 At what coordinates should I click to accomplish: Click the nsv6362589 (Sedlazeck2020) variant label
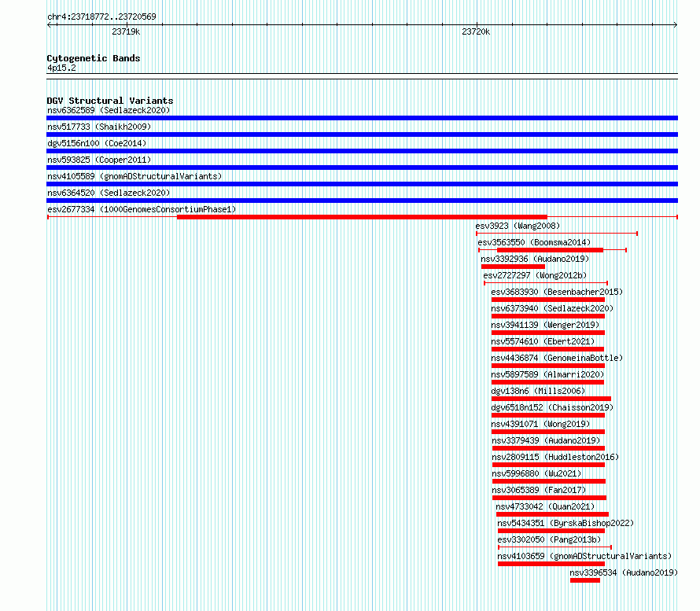(x=109, y=110)
